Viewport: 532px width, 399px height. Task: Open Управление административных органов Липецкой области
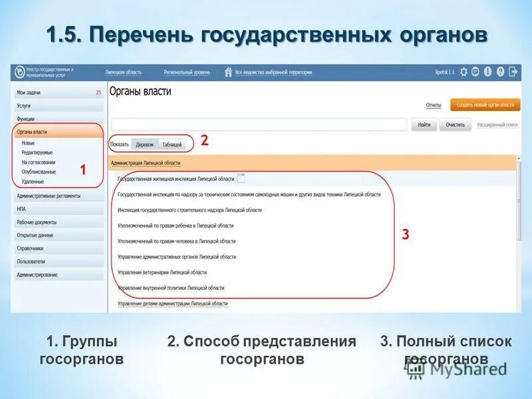pos(177,257)
